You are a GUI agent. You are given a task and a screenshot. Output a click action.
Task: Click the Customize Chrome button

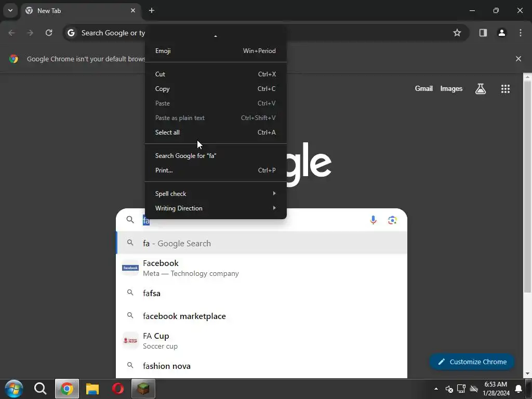tap(472, 362)
